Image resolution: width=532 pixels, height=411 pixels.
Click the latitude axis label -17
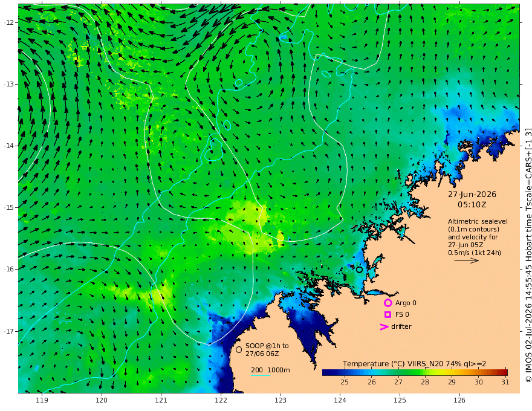tap(9, 331)
